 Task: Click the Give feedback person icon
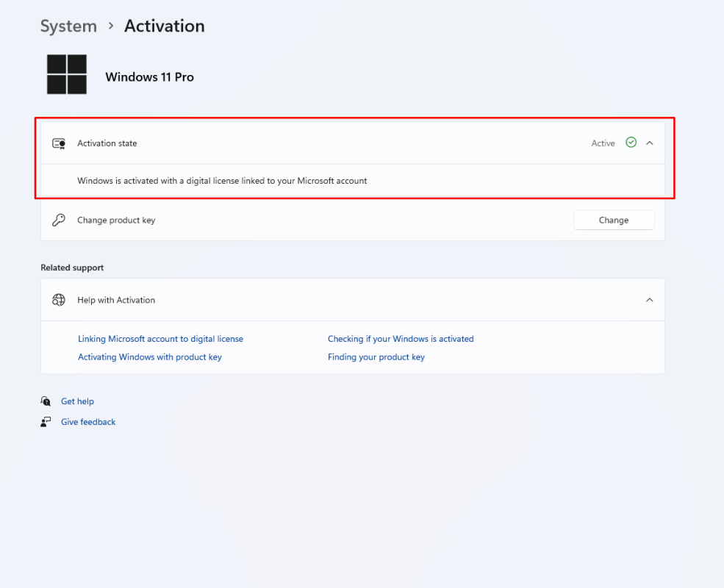46,422
